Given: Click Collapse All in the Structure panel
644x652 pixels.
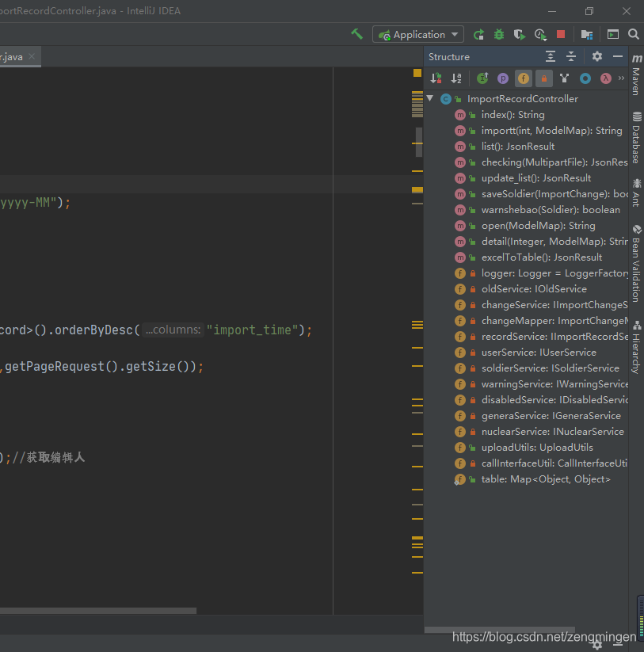Looking at the screenshot, I should pos(571,56).
